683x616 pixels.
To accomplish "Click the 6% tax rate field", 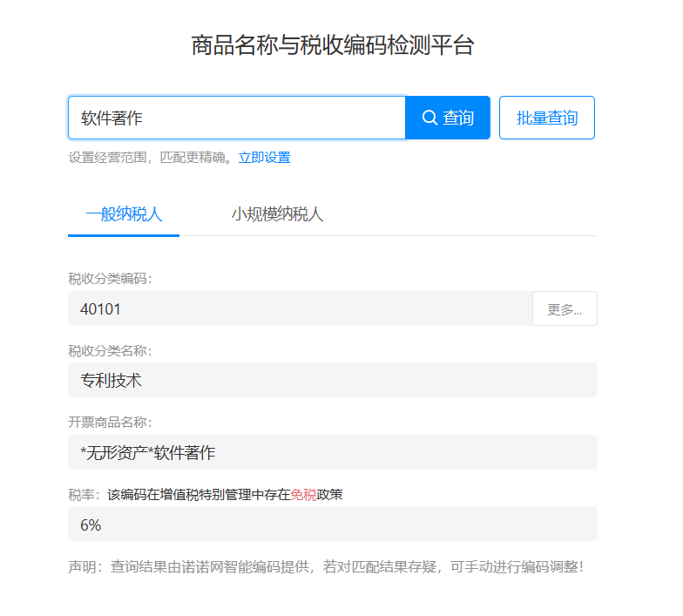I will pyautogui.click(x=332, y=525).
